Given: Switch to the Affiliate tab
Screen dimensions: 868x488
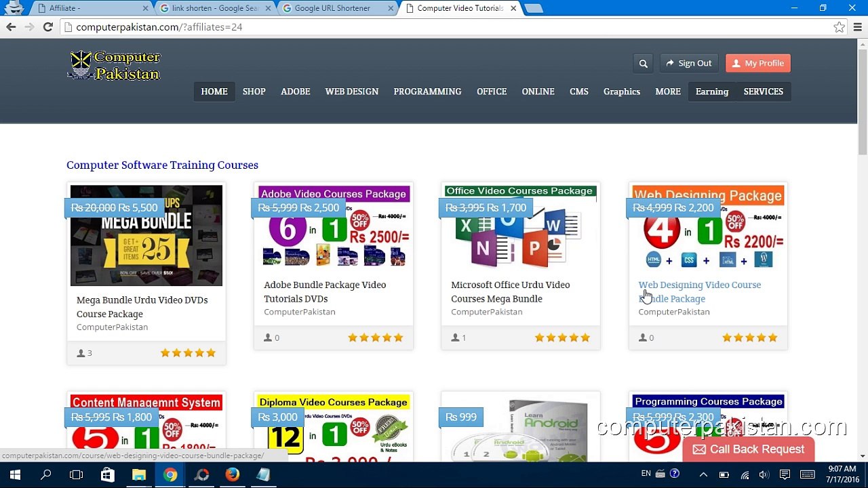Looking at the screenshot, I should (91, 8).
